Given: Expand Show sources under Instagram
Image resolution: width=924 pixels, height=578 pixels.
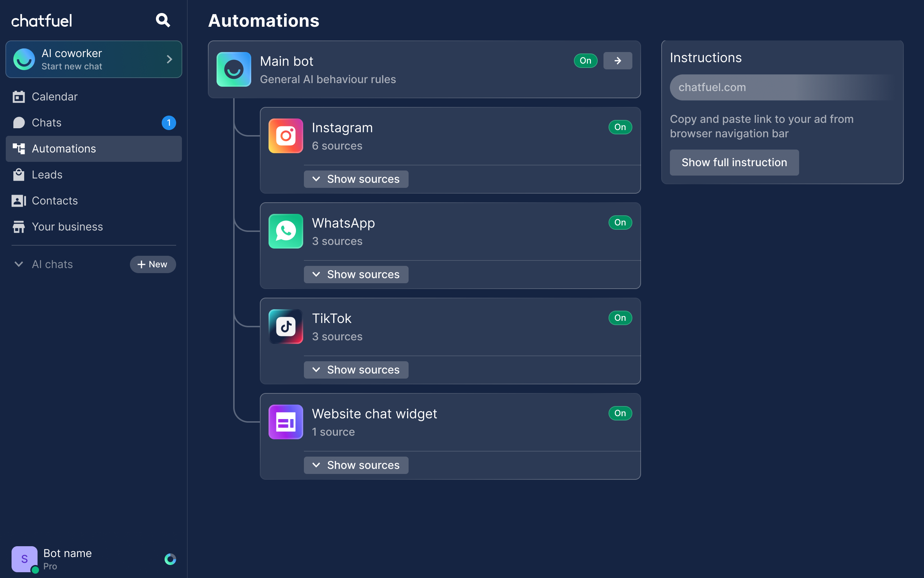Looking at the screenshot, I should (356, 179).
